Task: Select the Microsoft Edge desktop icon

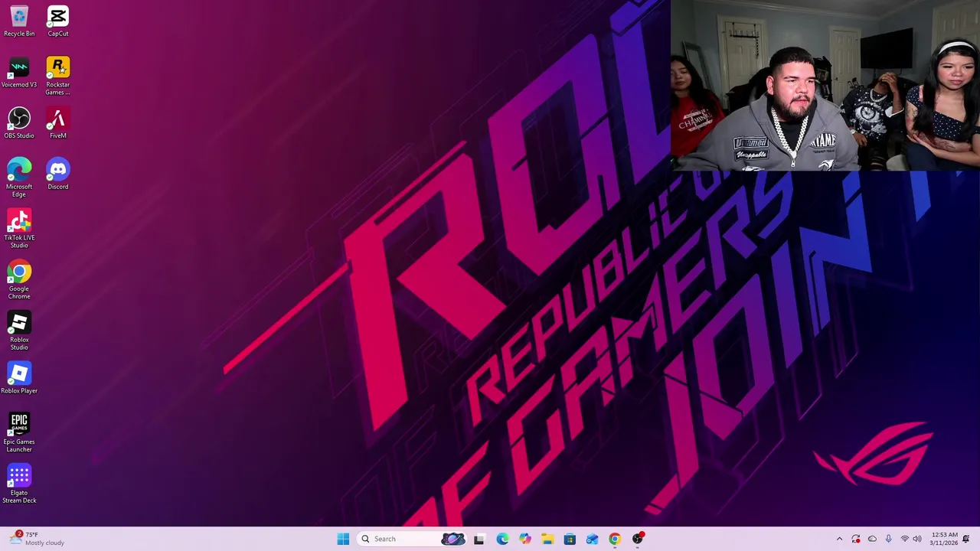Action: 19,178
